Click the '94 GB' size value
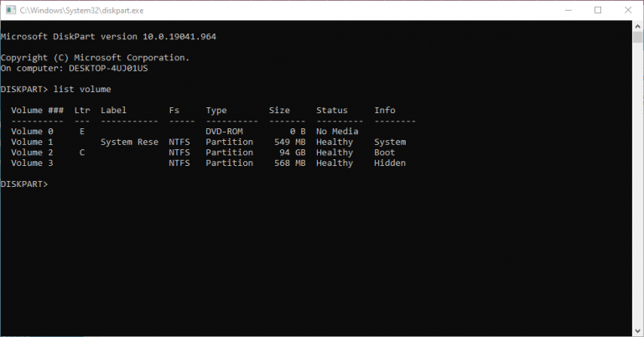Image resolution: width=644 pixels, height=337 pixels. (x=293, y=153)
